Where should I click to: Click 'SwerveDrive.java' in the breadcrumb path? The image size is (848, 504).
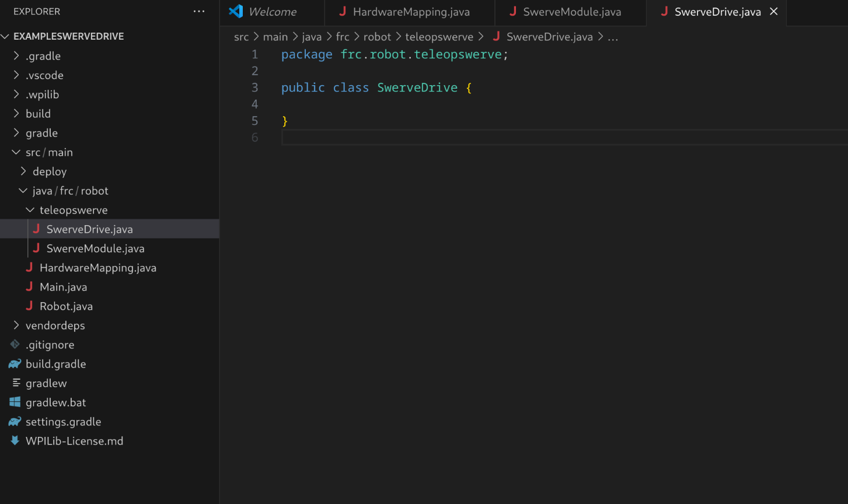(x=550, y=37)
